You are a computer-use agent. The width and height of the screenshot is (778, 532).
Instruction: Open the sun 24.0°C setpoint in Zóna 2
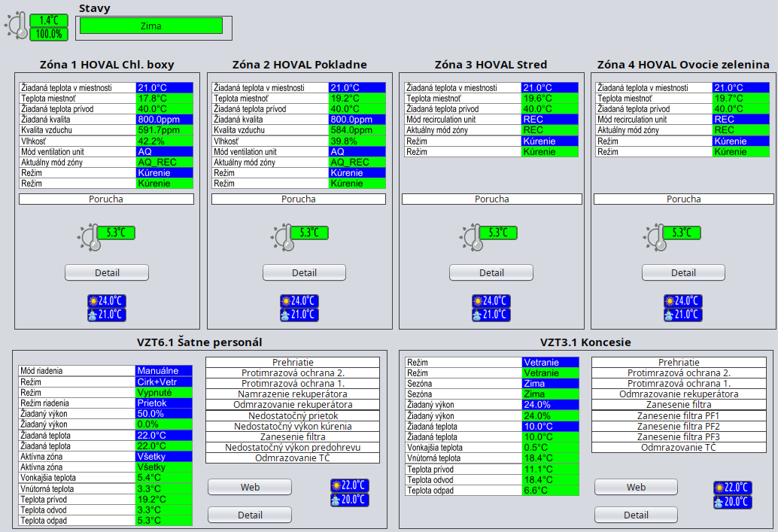[299, 301]
